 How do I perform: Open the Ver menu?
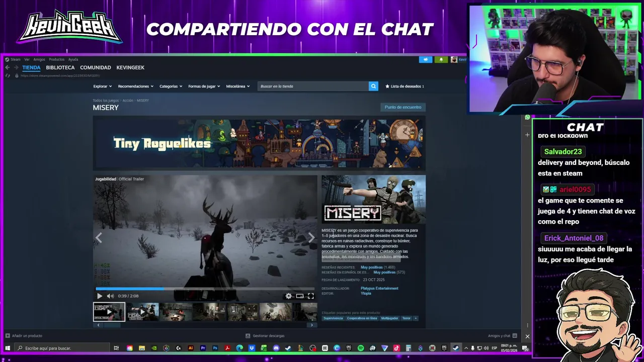coord(27,59)
